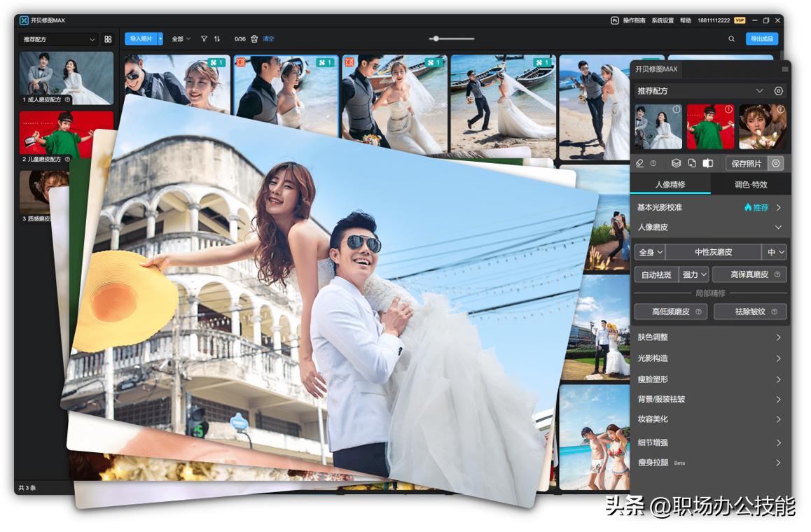The height and width of the screenshot is (532, 811).
Task: Click the funnel filter icon
Action: (204, 39)
